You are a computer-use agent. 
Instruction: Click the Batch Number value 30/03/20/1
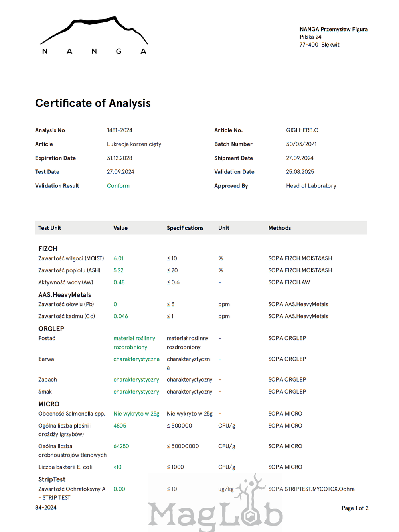click(x=301, y=144)
